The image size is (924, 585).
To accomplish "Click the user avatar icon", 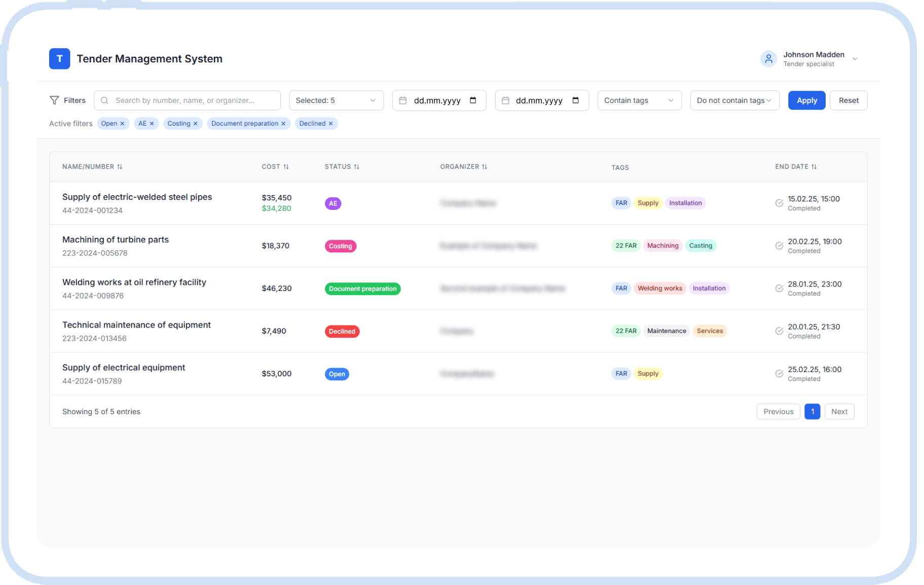I will tap(768, 59).
